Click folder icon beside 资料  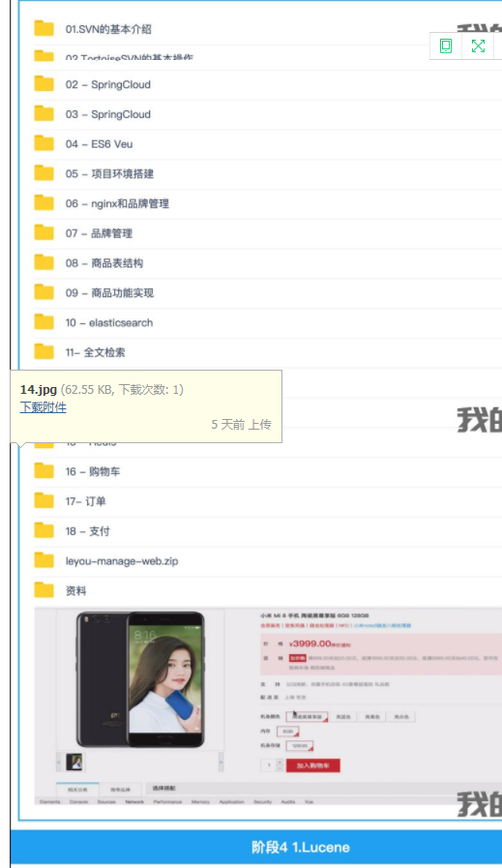[44, 590]
